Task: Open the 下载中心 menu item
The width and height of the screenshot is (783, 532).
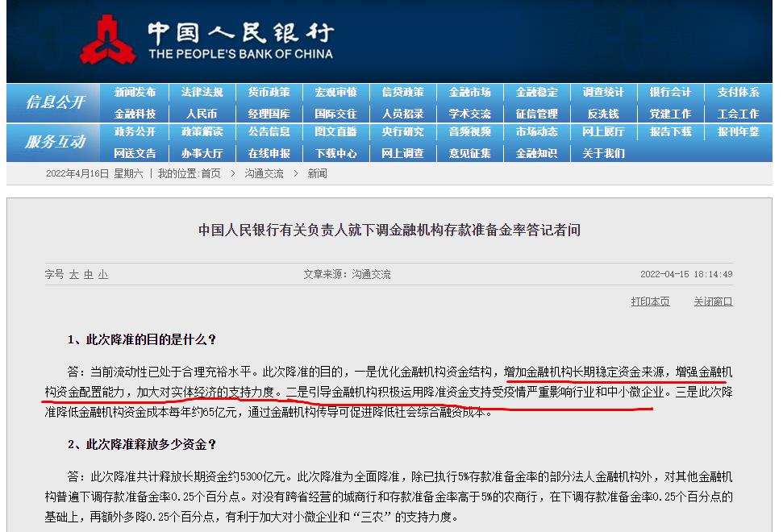Action: click(x=335, y=153)
